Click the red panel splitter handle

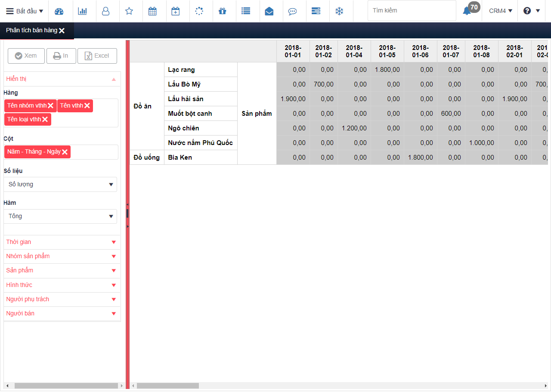[x=127, y=214]
